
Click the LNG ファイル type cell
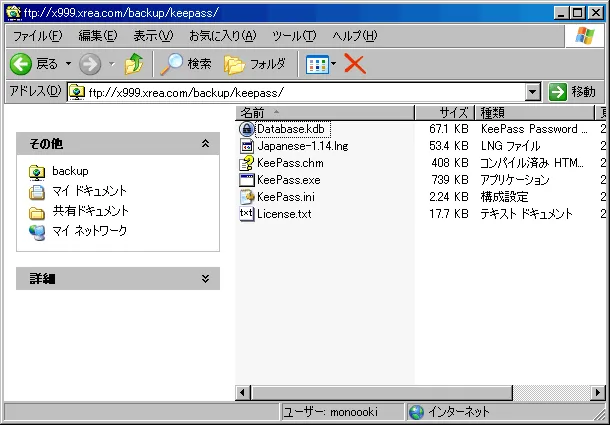click(510, 146)
